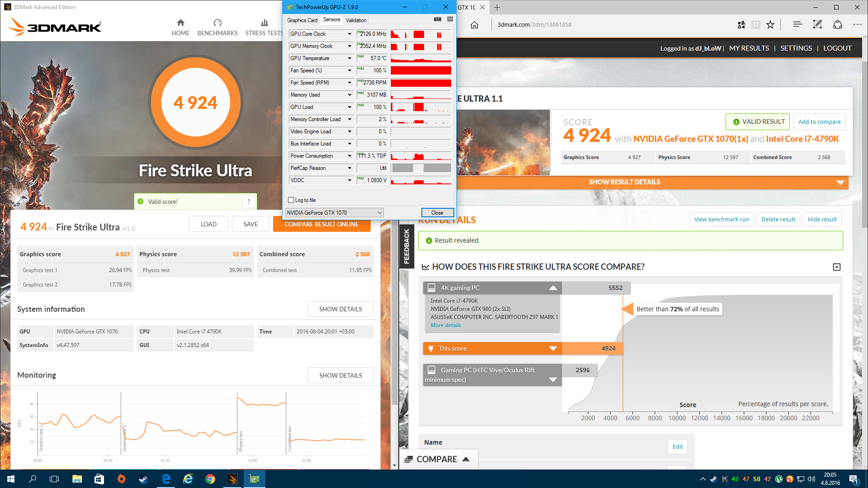The image size is (868, 488).
Task: Open the HOME section in 3DMark
Action: [180, 27]
